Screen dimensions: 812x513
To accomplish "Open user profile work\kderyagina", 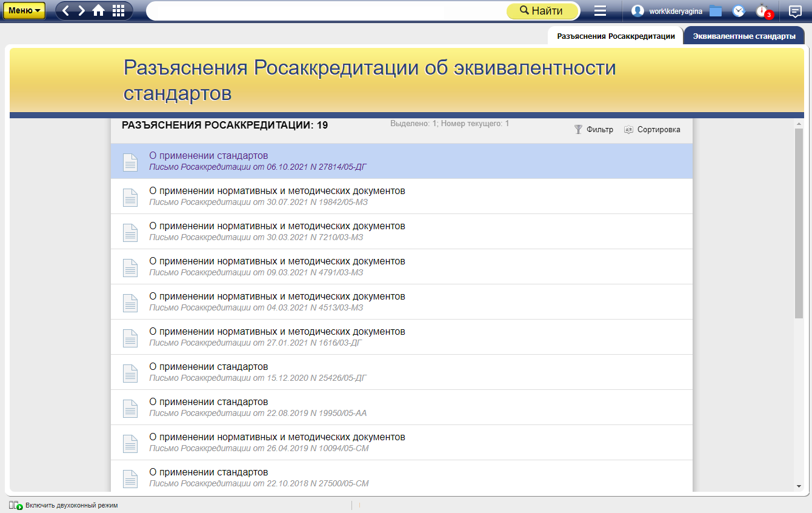I will [667, 11].
